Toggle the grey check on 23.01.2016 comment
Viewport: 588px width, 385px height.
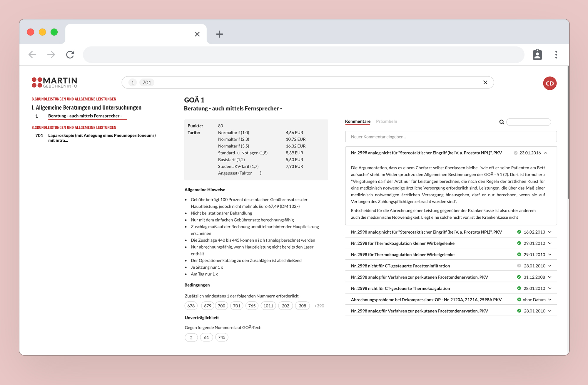[515, 153]
